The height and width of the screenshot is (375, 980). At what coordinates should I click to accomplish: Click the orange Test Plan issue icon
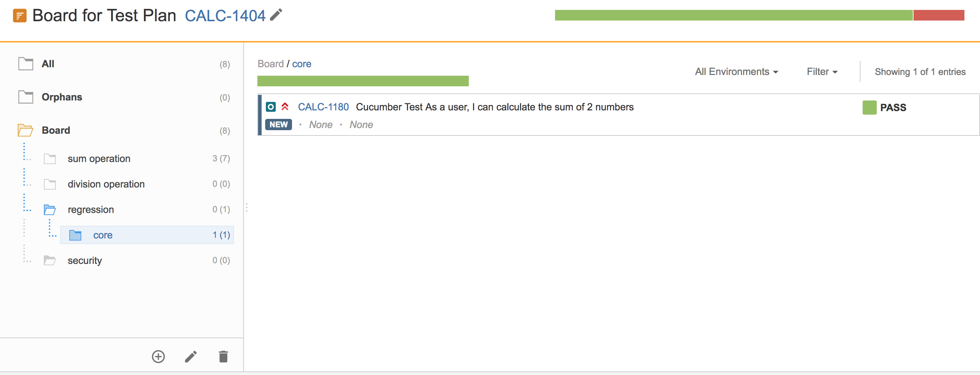click(x=20, y=16)
